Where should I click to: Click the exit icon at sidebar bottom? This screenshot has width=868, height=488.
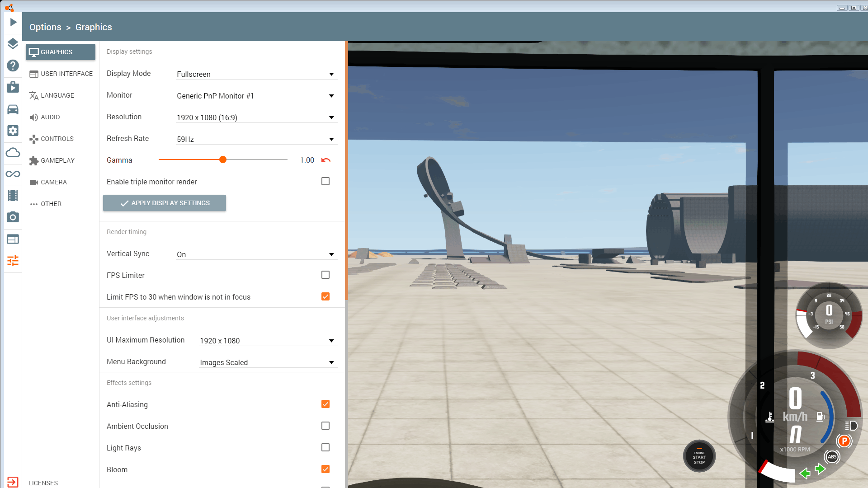click(x=13, y=482)
